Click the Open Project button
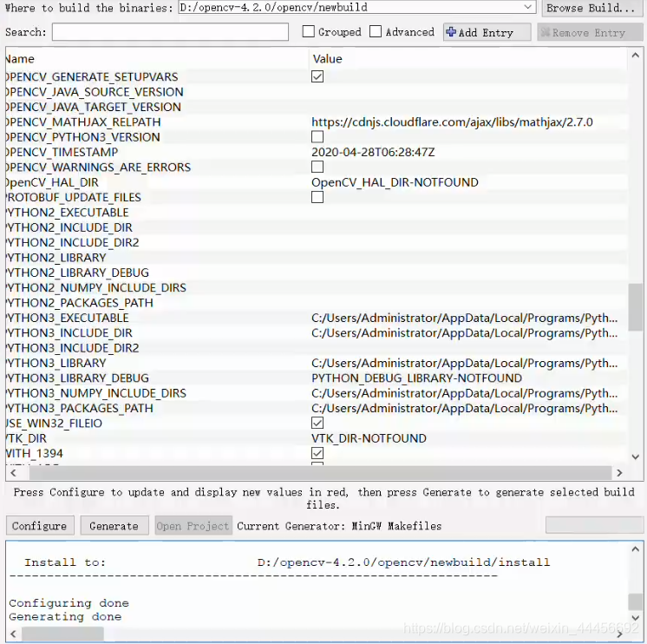 coord(193,525)
